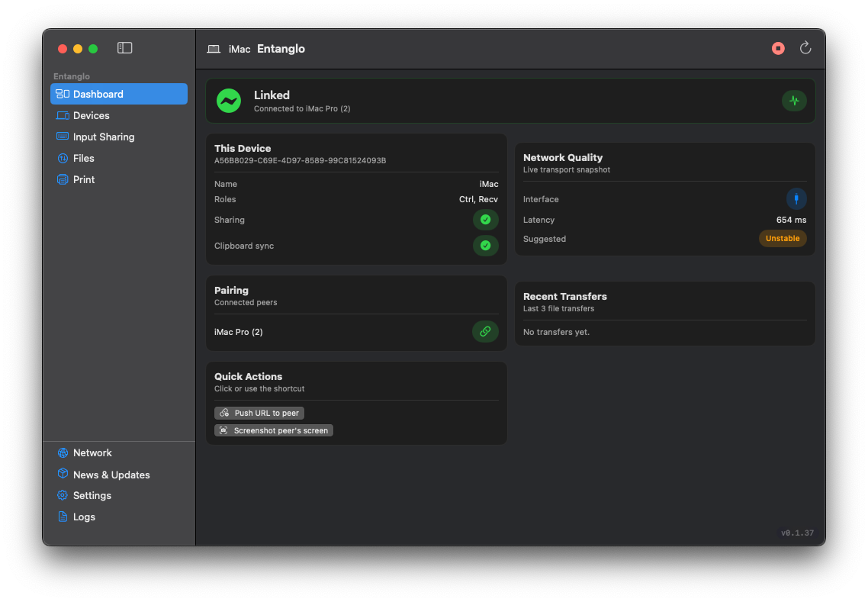The height and width of the screenshot is (602, 868).
Task: Click the Ctrl, Recv roles value
Action: pos(478,199)
